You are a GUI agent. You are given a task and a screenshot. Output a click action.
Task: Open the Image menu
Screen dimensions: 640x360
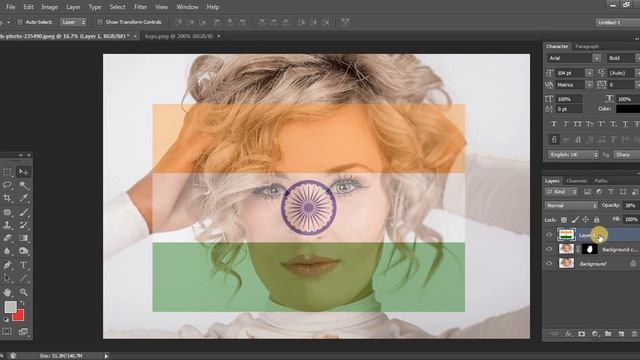point(49,7)
